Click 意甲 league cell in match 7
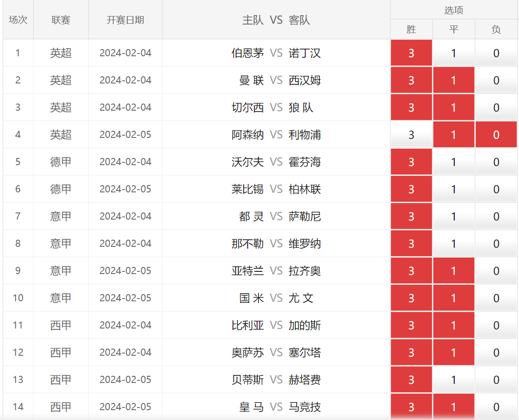The width and height of the screenshot is (519, 420). point(61,216)
